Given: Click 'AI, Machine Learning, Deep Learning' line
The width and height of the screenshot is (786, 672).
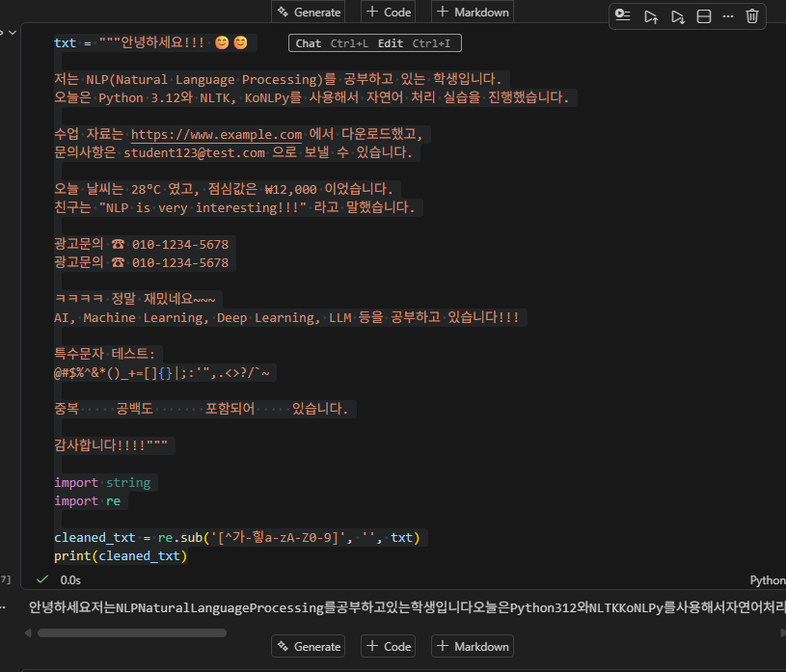Looking at the screenshot, I should point(286,317).
